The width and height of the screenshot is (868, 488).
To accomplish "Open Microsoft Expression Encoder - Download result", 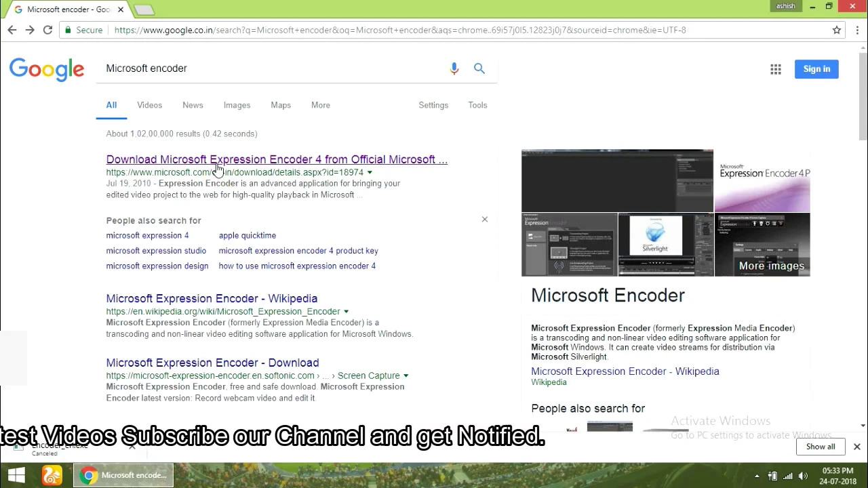I will pos(212,363).
